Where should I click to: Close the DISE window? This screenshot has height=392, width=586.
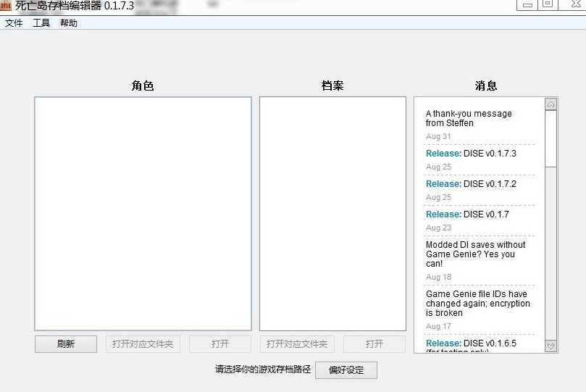pos(576,4)
